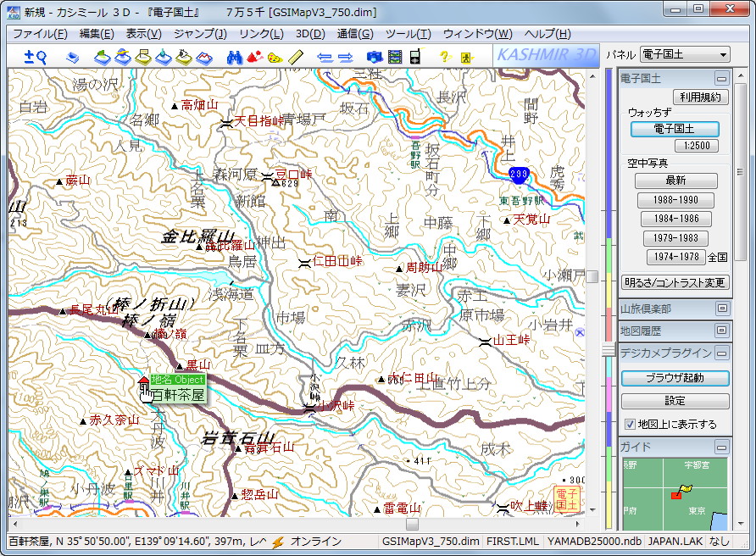This screenshot has width=756, height=556.
Task: Click the 電子国土 stamp logo on map
Action: 566,499
